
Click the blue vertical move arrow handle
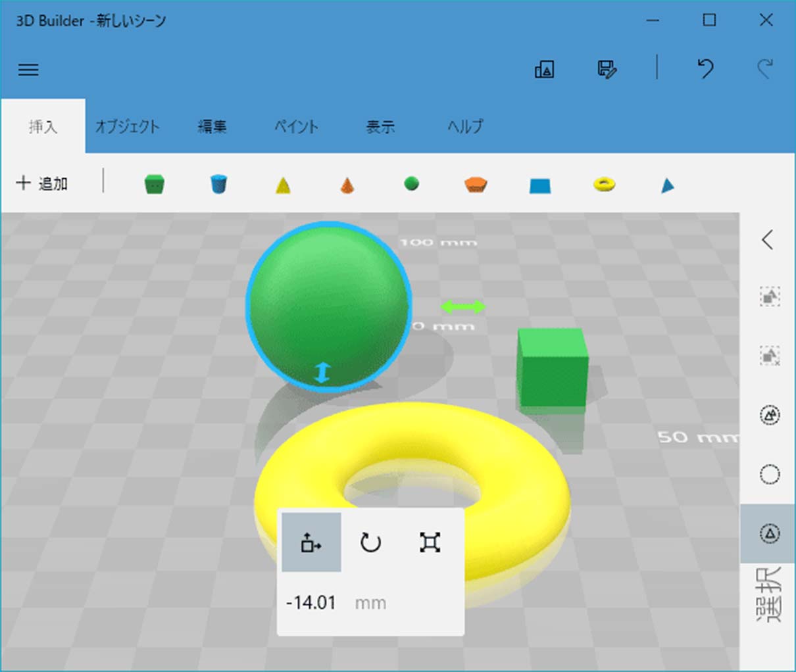coord(322,373)
